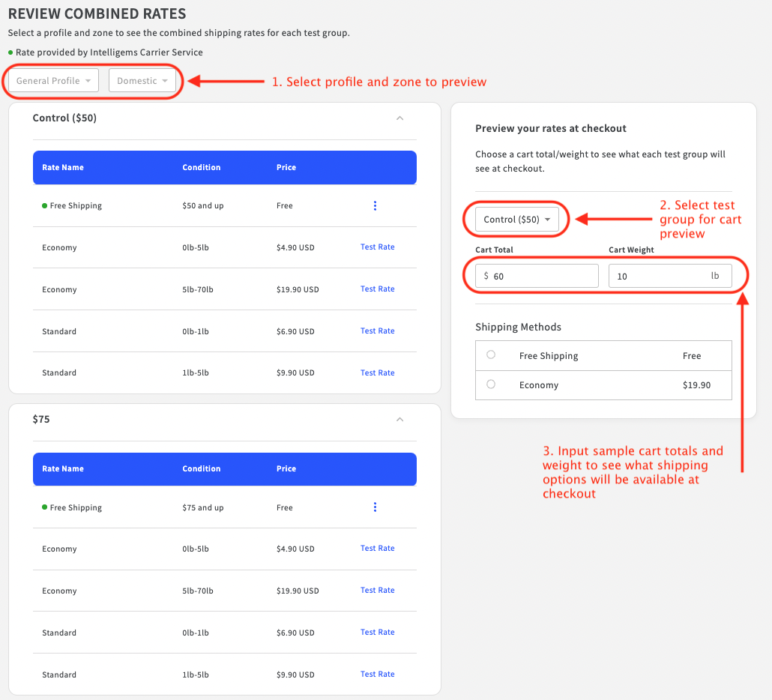
Task: Click the Cart Total input field
Action: pyautogui.click(x=543, y=276)
